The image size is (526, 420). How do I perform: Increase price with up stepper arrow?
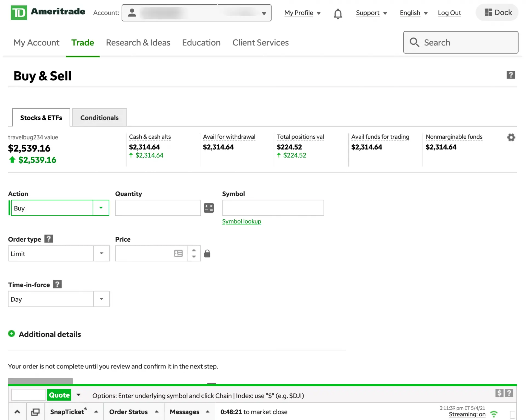[194, 250]
